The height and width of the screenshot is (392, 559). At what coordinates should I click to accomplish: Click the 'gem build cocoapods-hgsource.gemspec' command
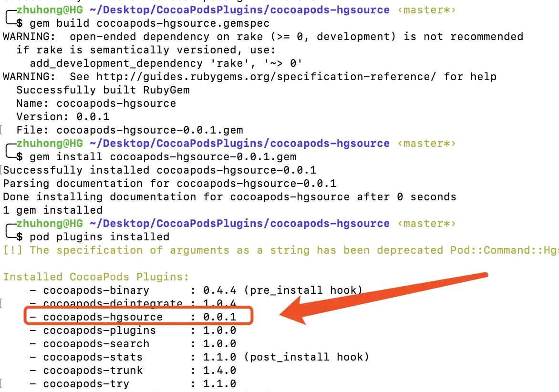coord(149,23)
